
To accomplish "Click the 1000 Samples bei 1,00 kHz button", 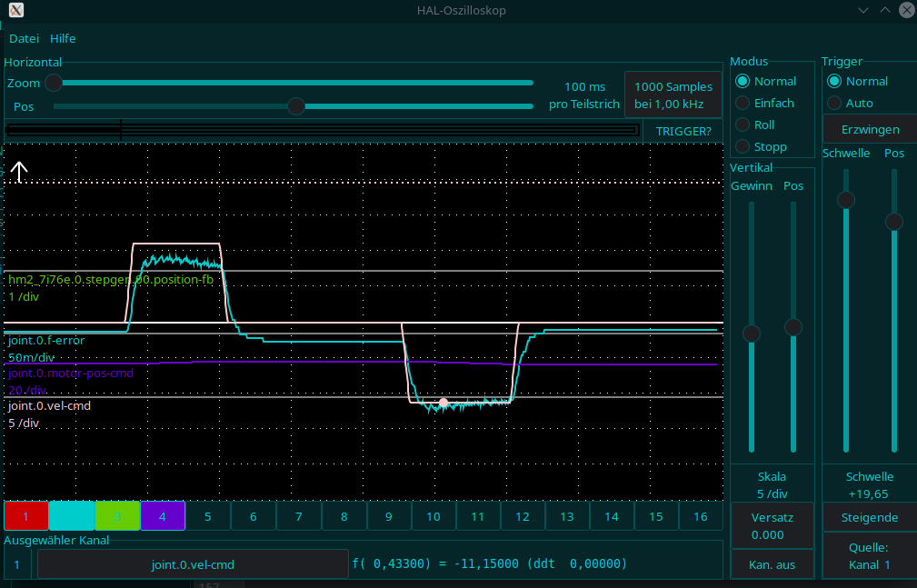I will (673, 95).
